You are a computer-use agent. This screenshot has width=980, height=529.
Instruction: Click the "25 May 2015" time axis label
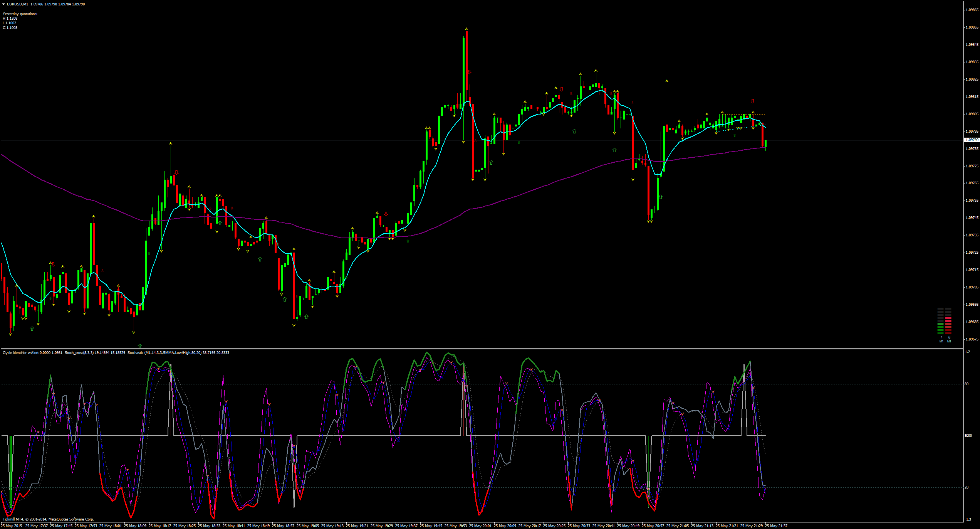(12, 526)
